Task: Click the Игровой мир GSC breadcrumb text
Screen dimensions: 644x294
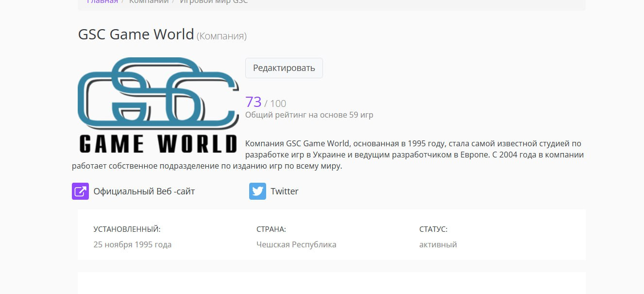Action: [x=214, y=1]
